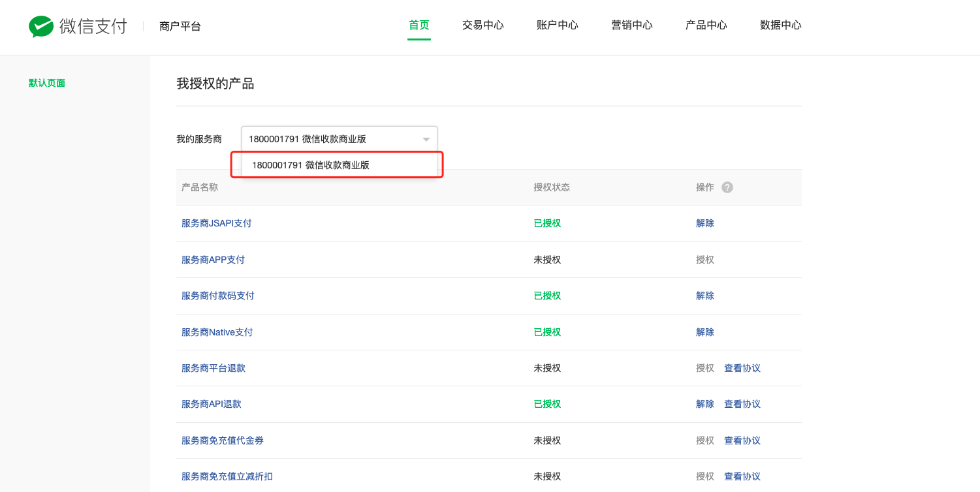Open the 服务商APP支付 product link
980x492 pixels.
pos(213,260)
